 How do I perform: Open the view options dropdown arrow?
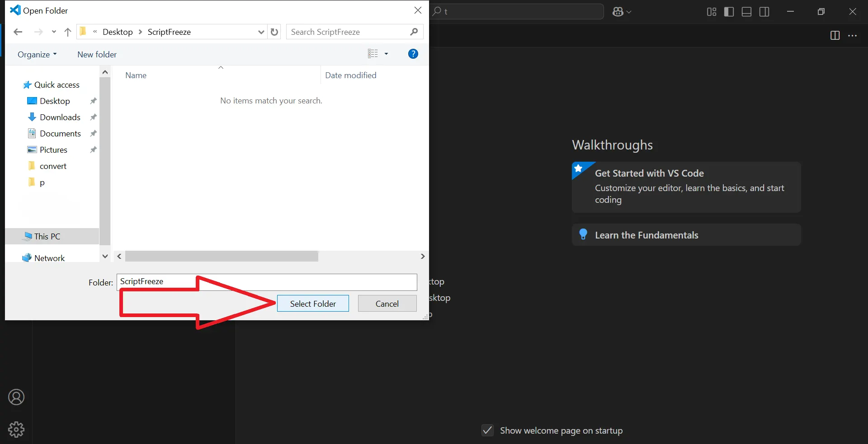(x=386, y=54)
